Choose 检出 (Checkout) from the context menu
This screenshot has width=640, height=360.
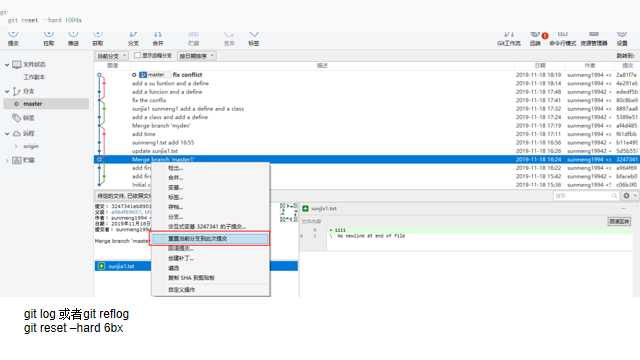pos(210,168)
